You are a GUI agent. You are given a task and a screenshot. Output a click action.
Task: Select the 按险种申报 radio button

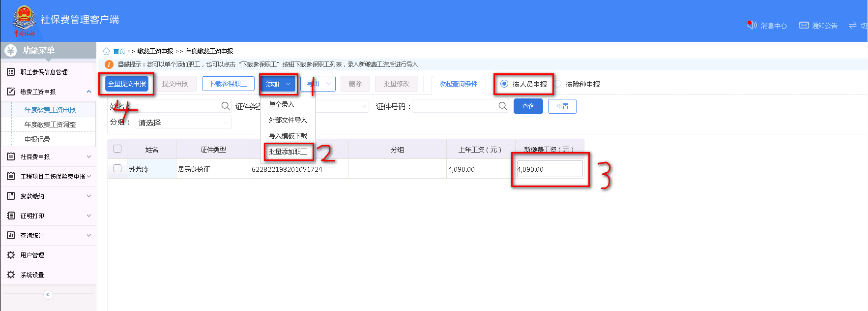pyautogui.click(x=557, y=84)
